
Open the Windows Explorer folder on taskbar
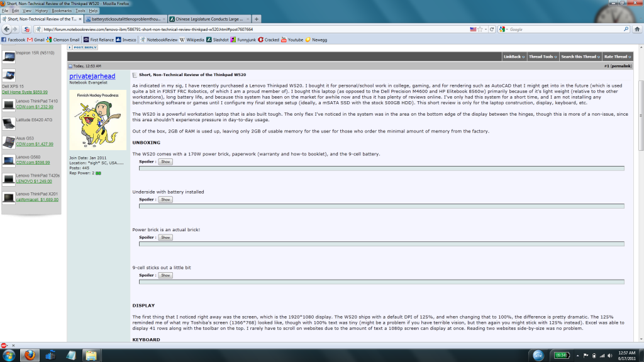click(91, 355)
